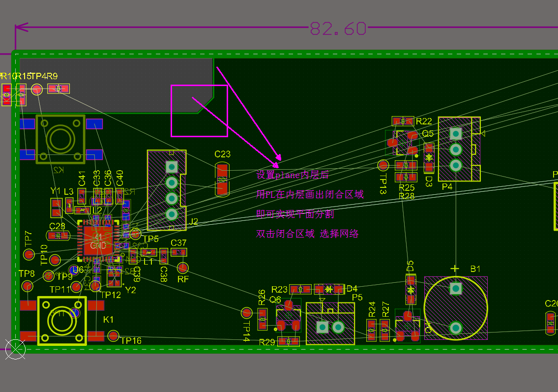Select the R29 resistor footprint
The height and width of the screenshot is (392, 558).
click(x=289, y=341)
